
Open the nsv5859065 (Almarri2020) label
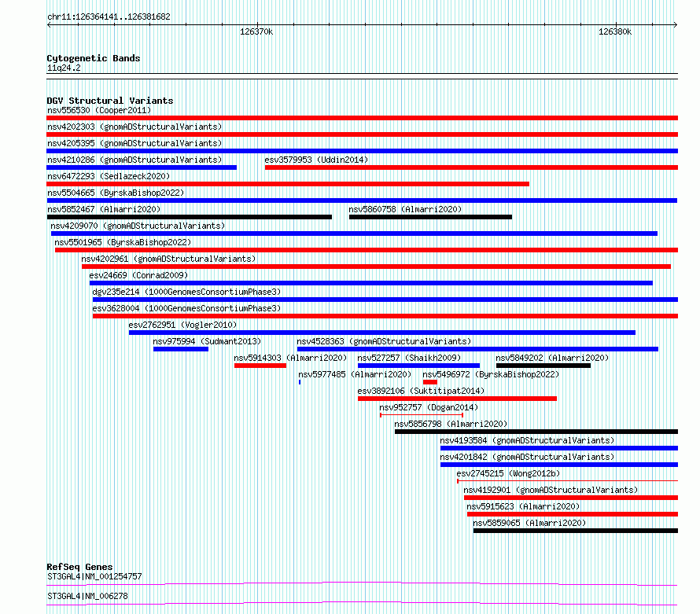coord(529,523)
